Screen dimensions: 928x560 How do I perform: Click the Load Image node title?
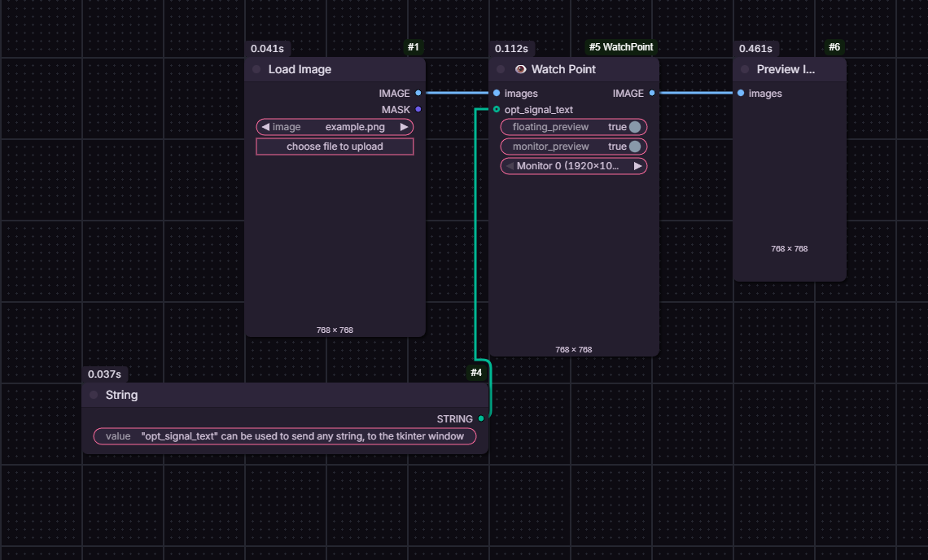coord(300,69)
